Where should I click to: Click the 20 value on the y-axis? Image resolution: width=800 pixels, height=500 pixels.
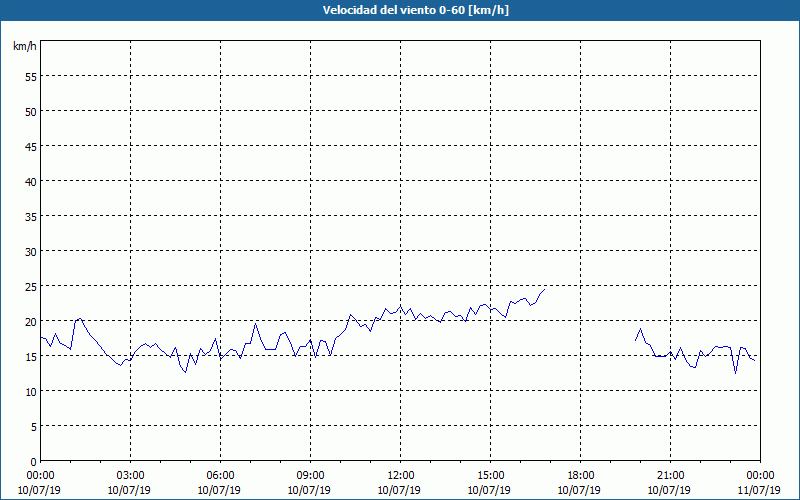click(31, 321)
